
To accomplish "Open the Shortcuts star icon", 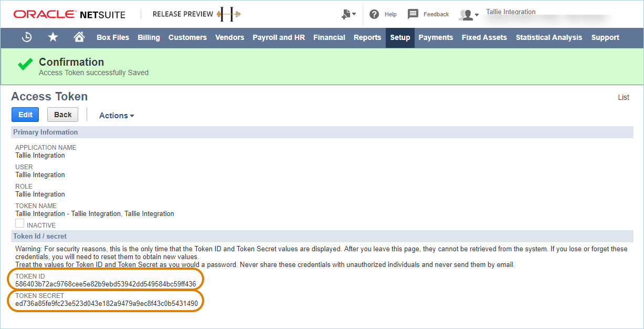I will click(x=53, y=37).
